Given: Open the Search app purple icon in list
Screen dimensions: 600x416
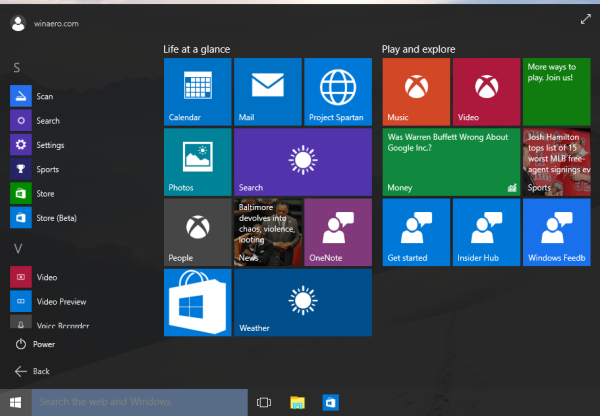Looking at the screenshot, I should coord(21,120).
